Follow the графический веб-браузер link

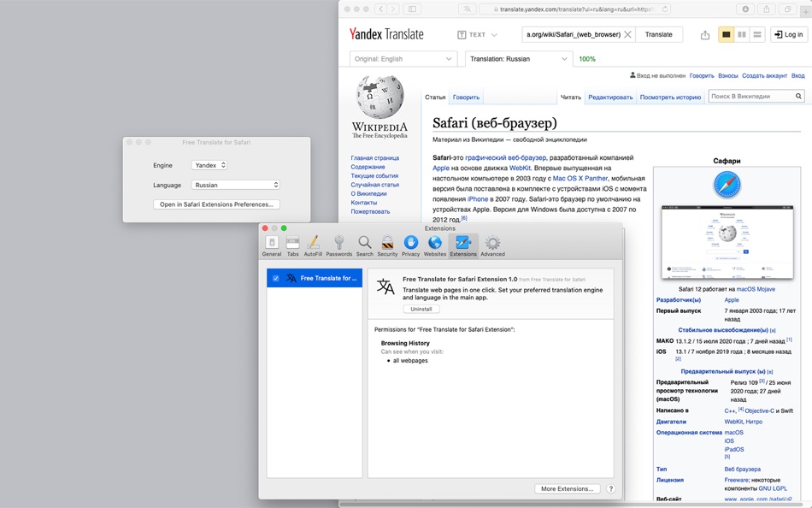[x=505, y=157]
